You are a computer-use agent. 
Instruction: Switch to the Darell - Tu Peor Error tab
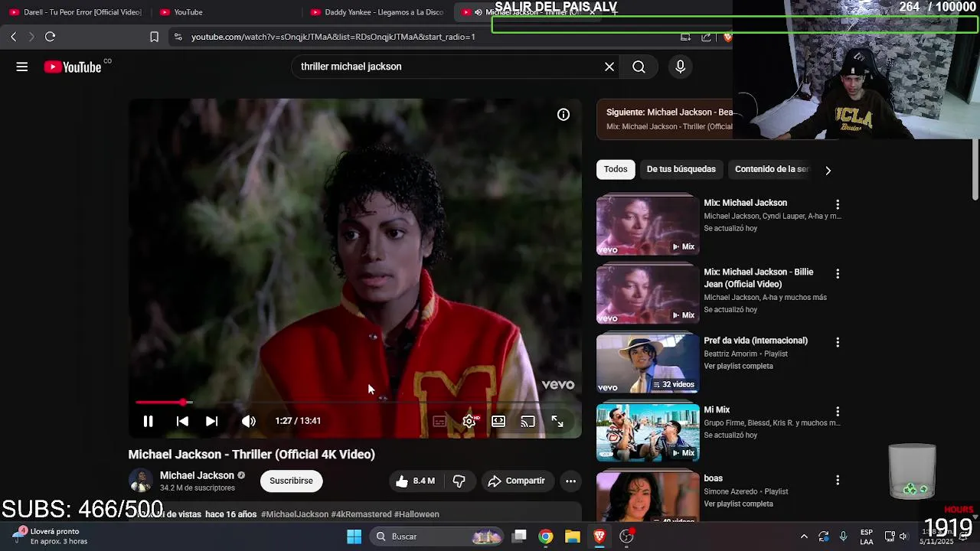tap(74, 12)
